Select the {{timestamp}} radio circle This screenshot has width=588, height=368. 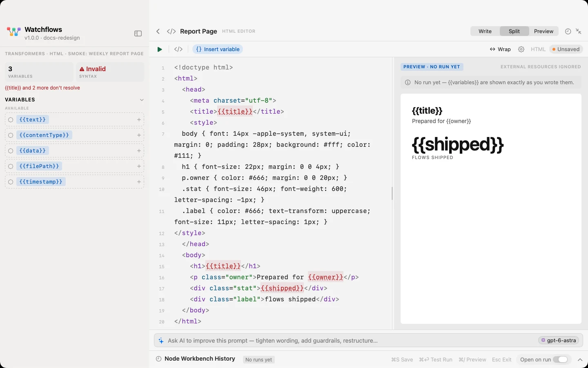(11, 182)
